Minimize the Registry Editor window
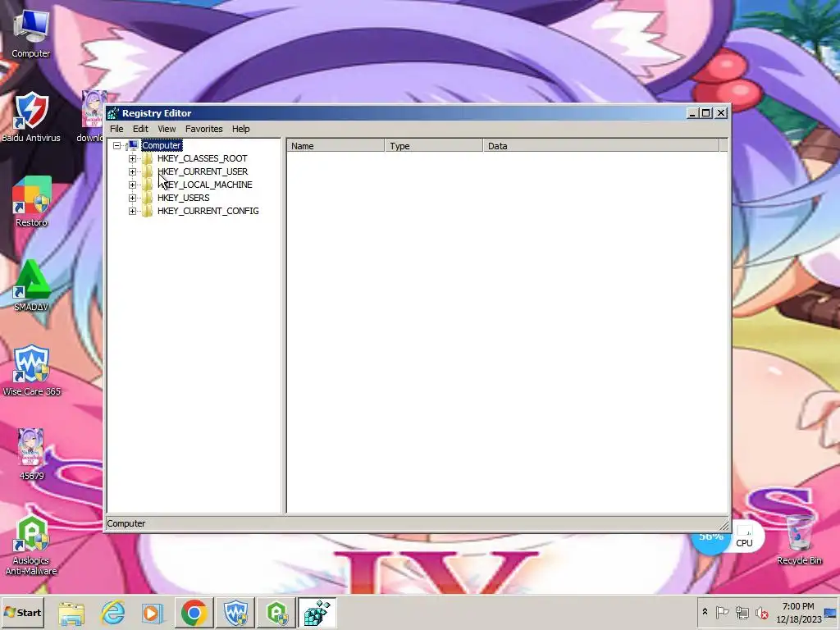This screenshot has width=840, height=630. point(692,113)
